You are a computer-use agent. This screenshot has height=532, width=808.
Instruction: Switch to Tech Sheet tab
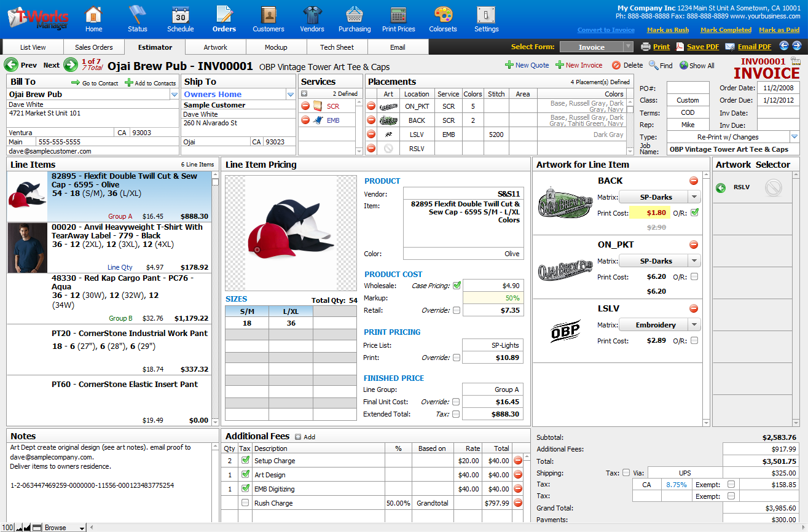click(337, 47)
